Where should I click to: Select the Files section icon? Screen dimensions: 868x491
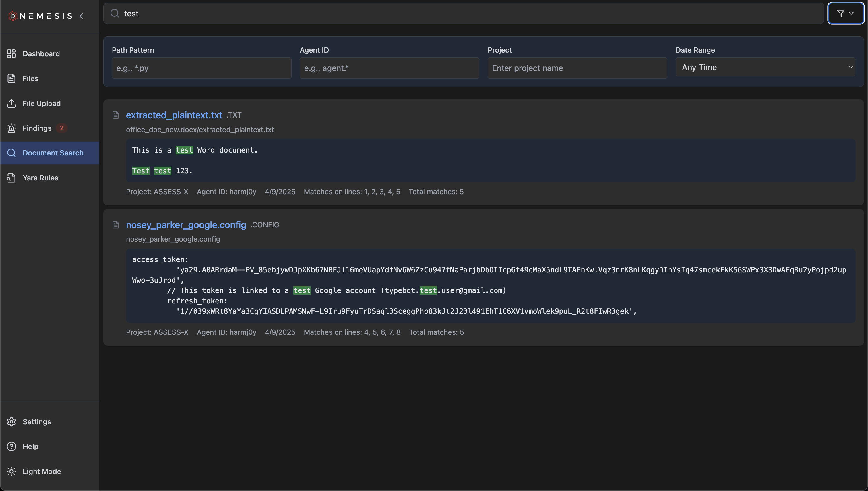pos(11,78)
